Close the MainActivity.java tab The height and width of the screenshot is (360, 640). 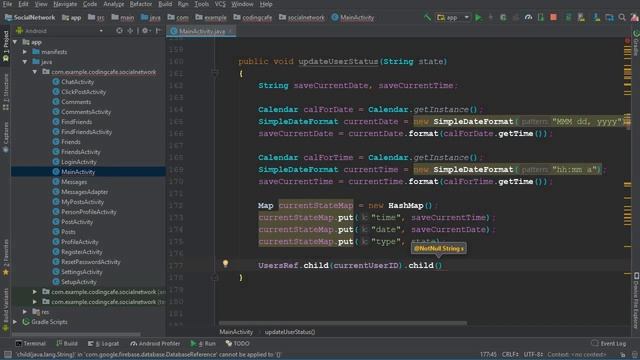tap(231, 31)
